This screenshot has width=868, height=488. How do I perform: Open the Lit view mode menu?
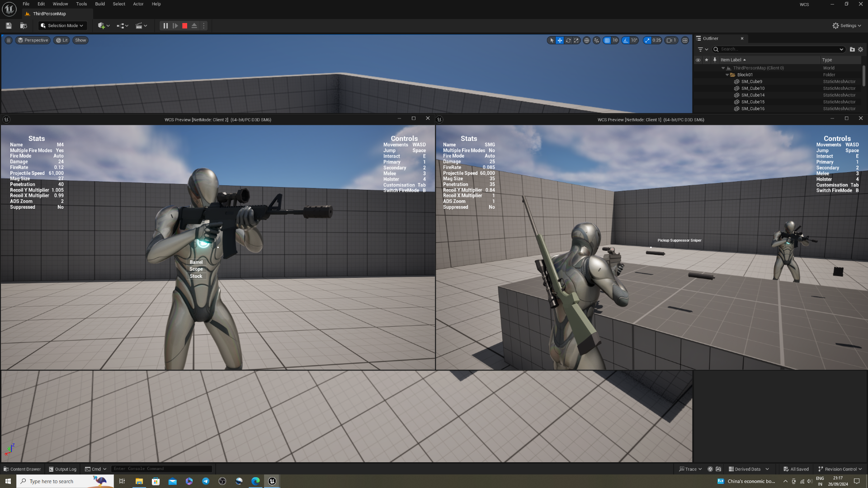pos(62,40)
